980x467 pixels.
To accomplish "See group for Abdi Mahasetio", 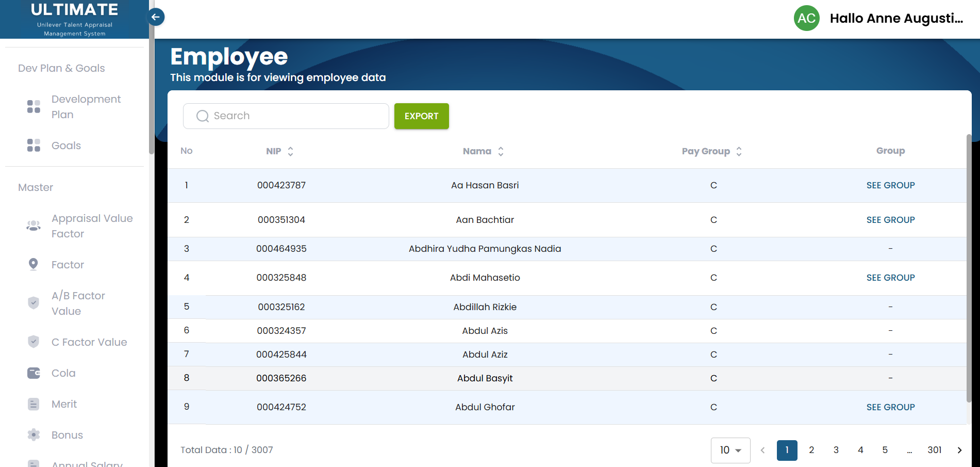I will coord(890,278).
